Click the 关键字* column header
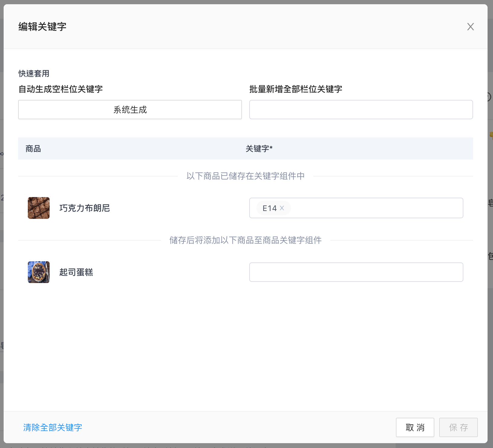The image size is (493, 448). (259, 149)
